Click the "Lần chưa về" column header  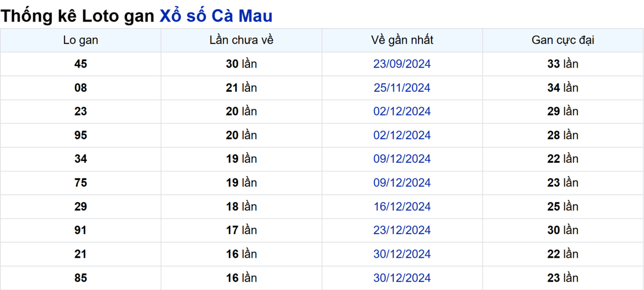pyautogui.click(x=241, y=40)
